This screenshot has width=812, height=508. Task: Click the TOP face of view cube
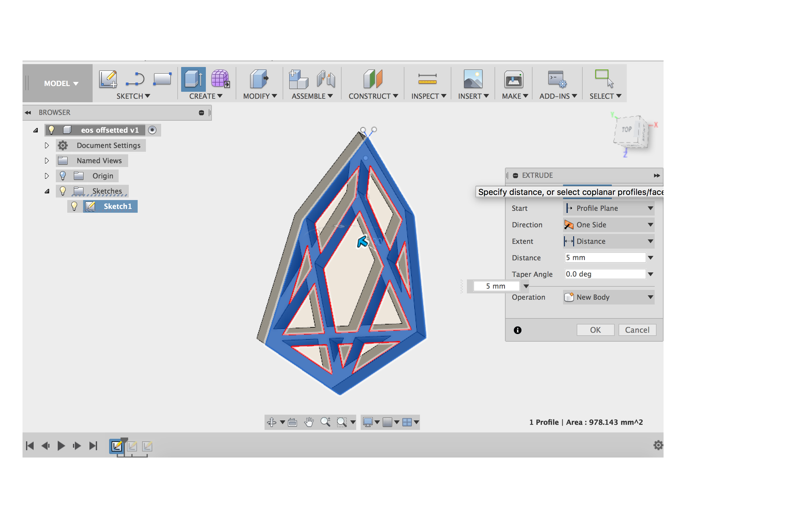point(627,129)
